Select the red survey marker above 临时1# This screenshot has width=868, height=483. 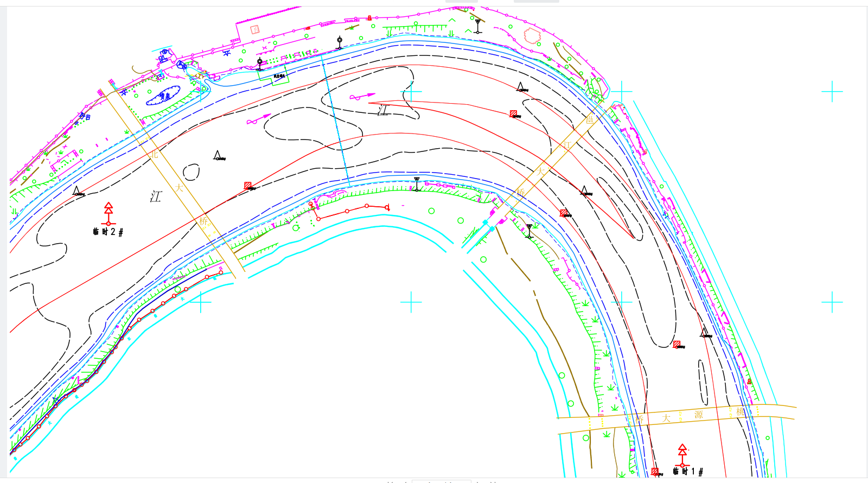click(x=682, y=455)
